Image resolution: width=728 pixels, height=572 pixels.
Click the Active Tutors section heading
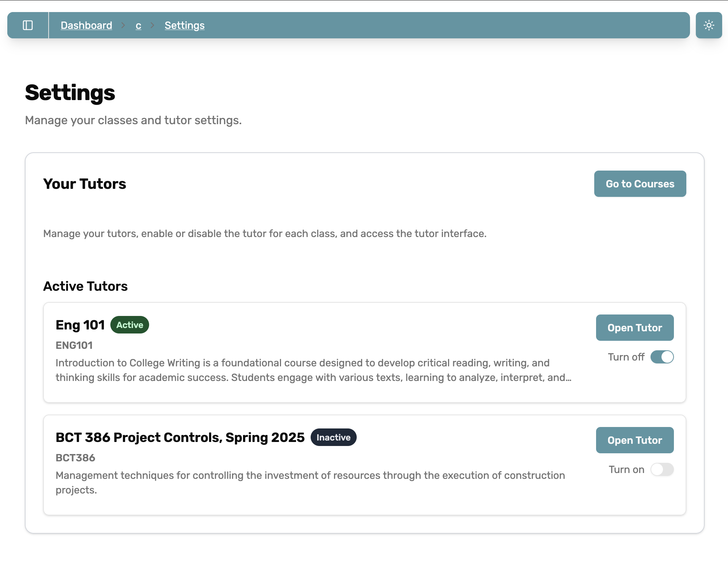[86, 286]
